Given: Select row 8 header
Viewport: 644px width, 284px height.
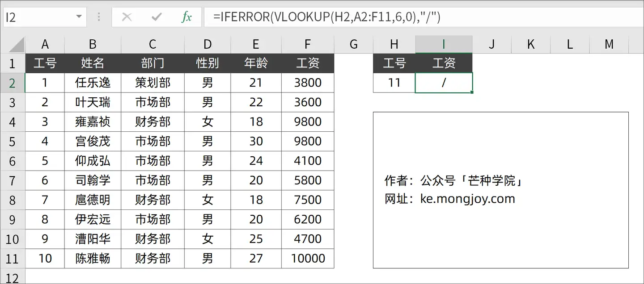Looking at the screenshot, I should tap(12, 200).
